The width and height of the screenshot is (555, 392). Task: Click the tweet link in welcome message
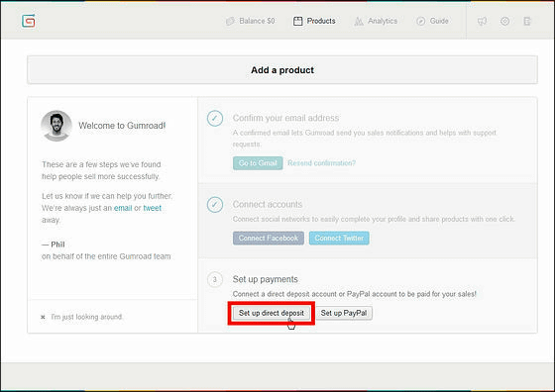pos(153,208)
